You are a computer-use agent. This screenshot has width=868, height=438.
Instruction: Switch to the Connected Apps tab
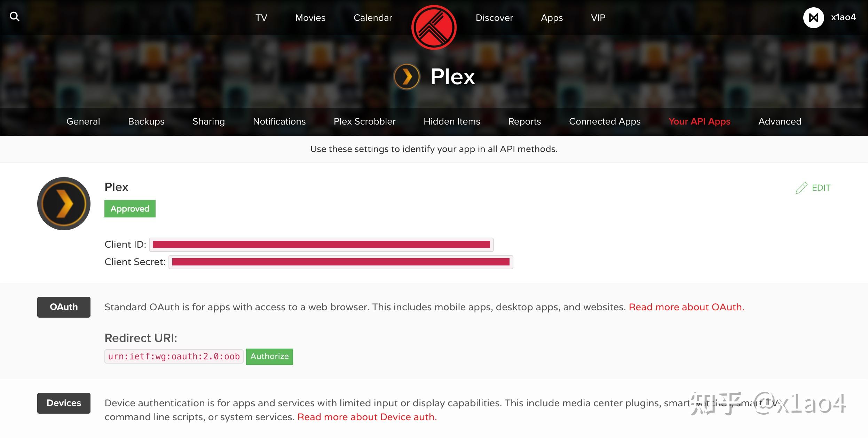[x=605, y=121]
